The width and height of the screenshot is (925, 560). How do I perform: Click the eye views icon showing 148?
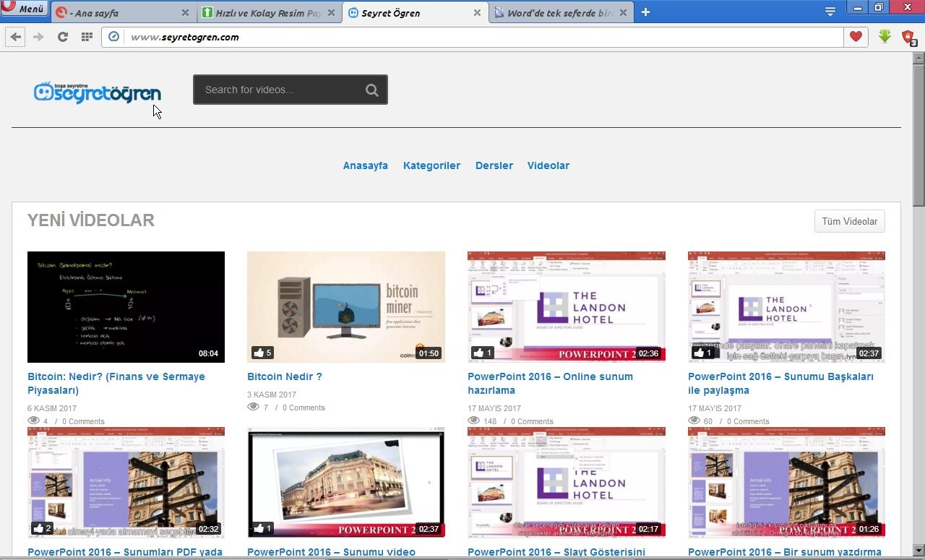473,421
